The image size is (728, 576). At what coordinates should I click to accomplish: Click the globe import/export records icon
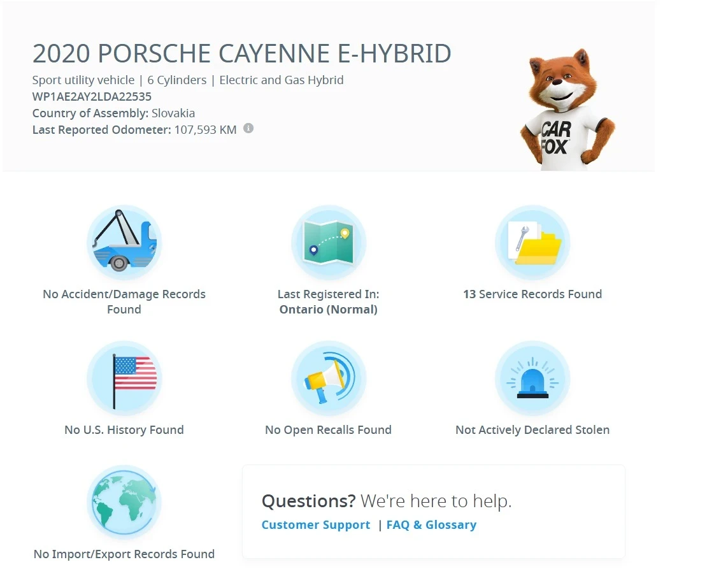(124, 503)
